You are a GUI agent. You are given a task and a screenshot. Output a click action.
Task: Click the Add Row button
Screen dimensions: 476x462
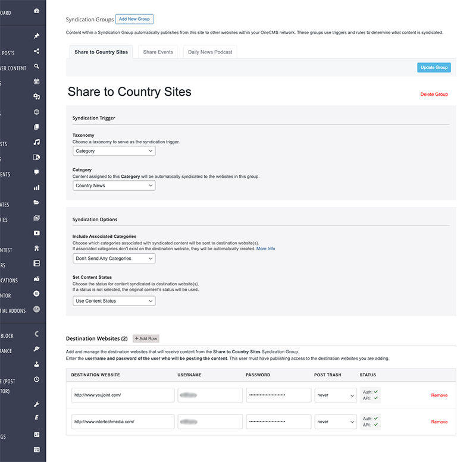146,338
